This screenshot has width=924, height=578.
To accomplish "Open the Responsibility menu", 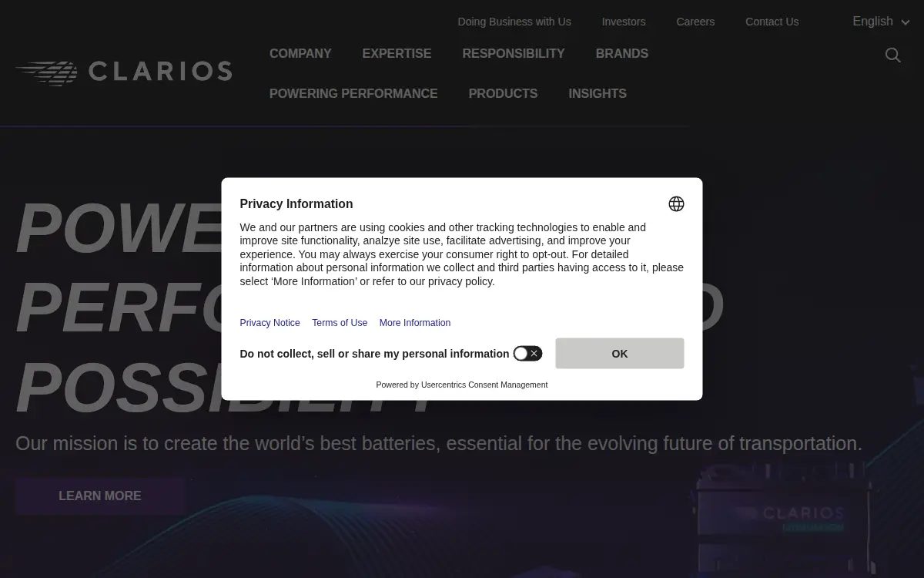I will (x=514, y=54).
